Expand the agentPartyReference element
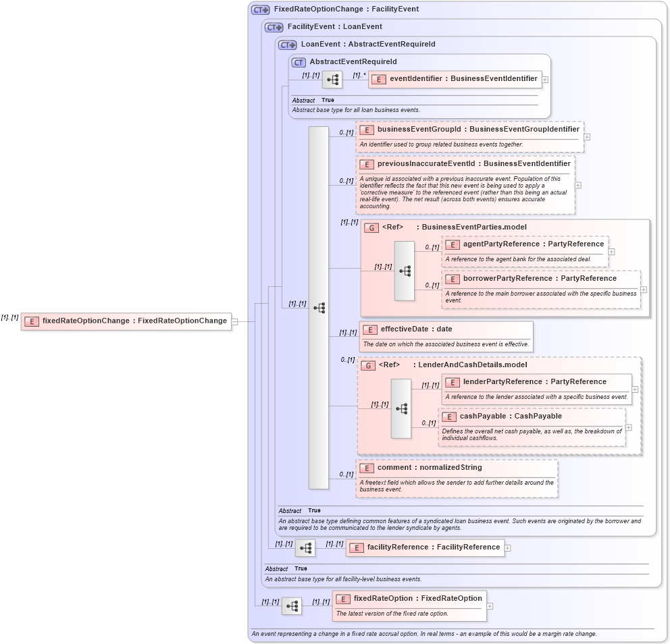Screen dimensions: 670x644 (x=611, y=250)
